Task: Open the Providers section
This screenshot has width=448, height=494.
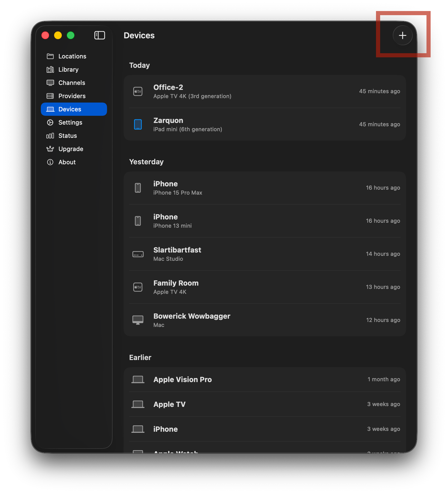Action: click(72, 96)
